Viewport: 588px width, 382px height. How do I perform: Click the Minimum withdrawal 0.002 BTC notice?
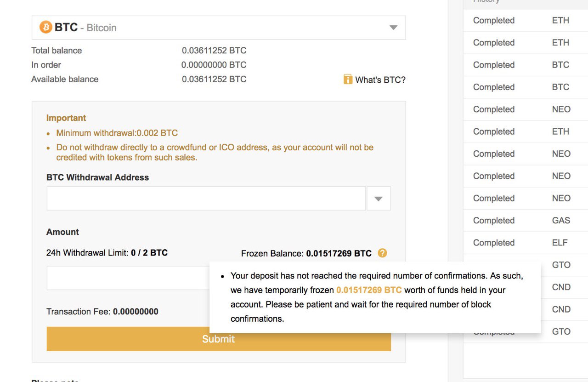[x=117, y=133]
